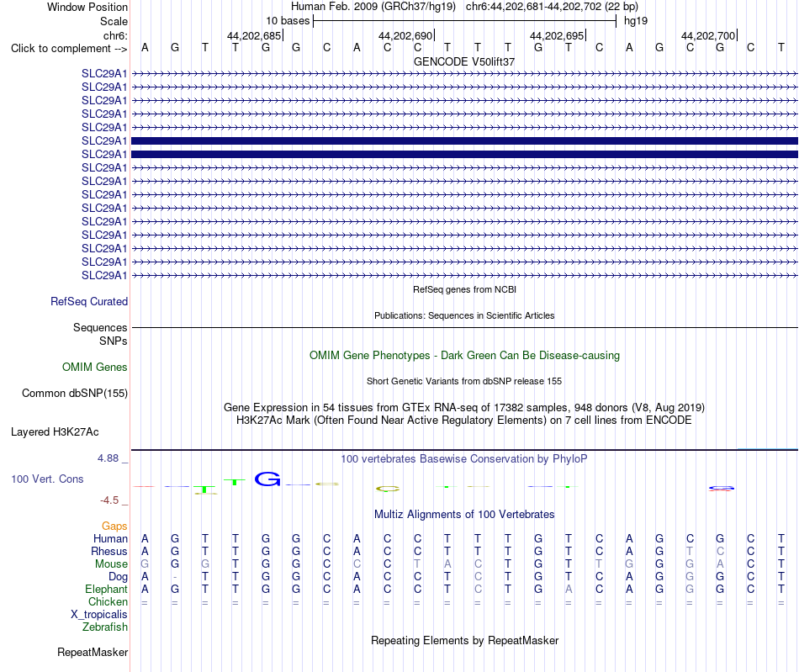Click the 4.88 PhyloP upper scale value
Screen dimensions: 799x672
pos(108,458)
